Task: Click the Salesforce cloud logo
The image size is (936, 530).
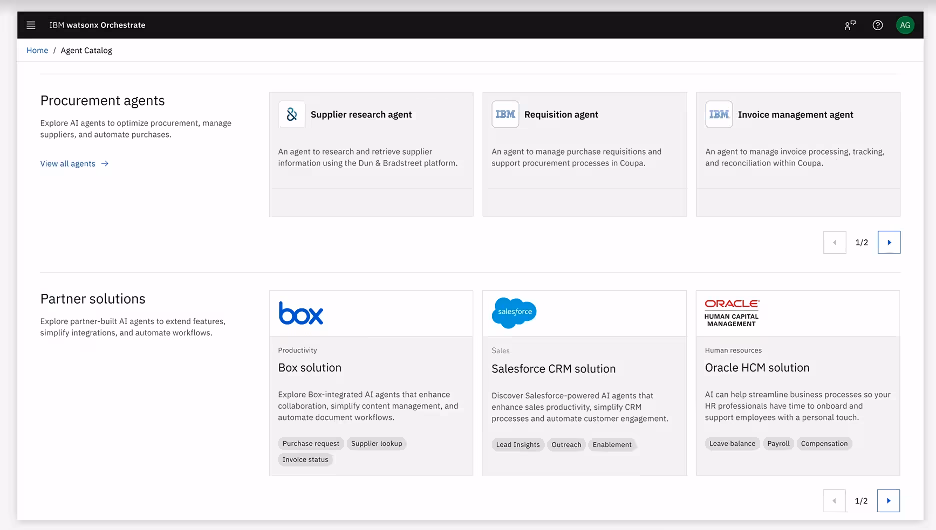Action: 514,313
